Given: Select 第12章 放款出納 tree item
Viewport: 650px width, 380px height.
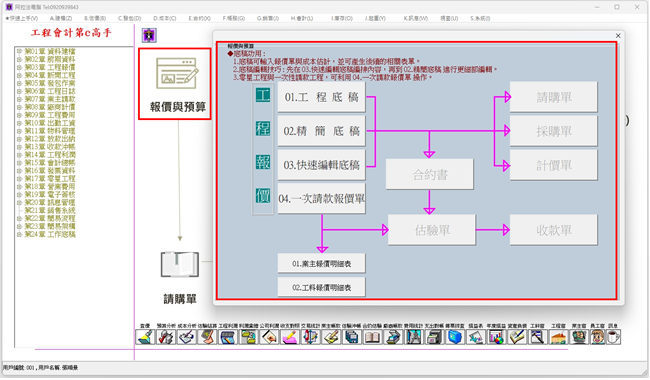Looking at the screenshot, I should click(50, 139).
